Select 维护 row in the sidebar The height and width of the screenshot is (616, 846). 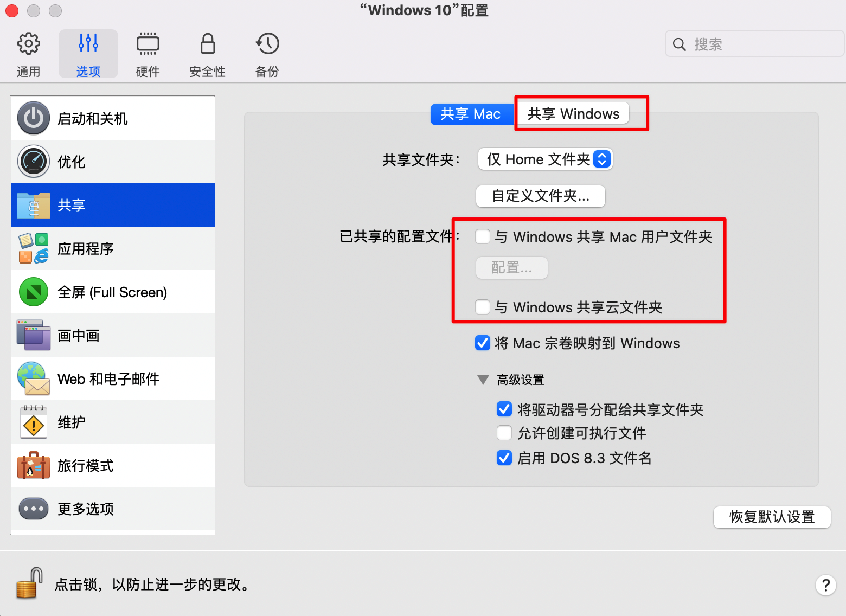coord(113,422)
